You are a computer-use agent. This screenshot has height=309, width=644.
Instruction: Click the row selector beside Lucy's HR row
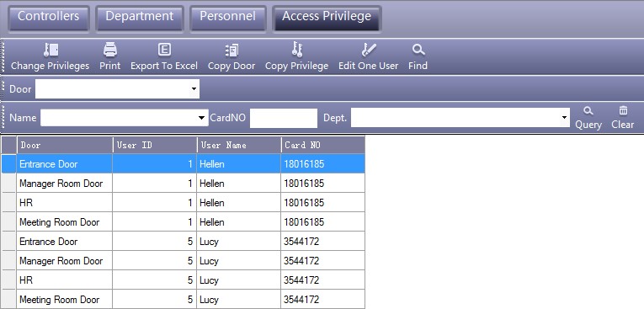[x=9, y=280]
